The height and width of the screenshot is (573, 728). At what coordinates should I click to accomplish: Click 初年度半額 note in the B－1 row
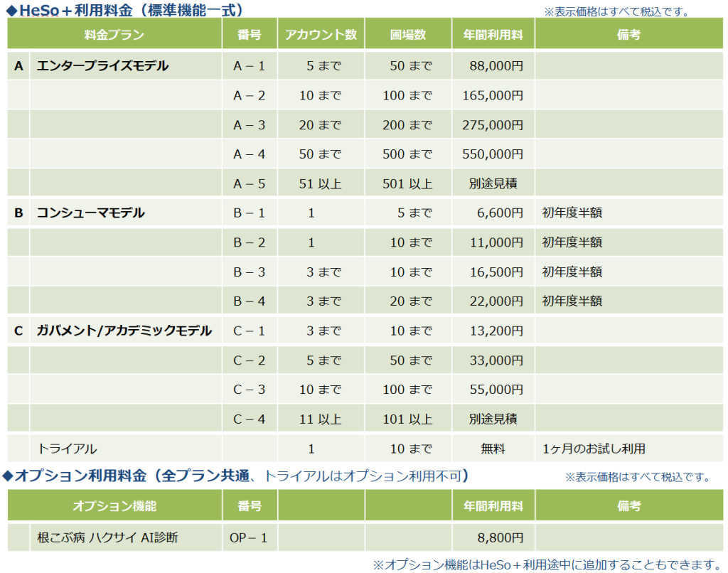coord(572,213)
